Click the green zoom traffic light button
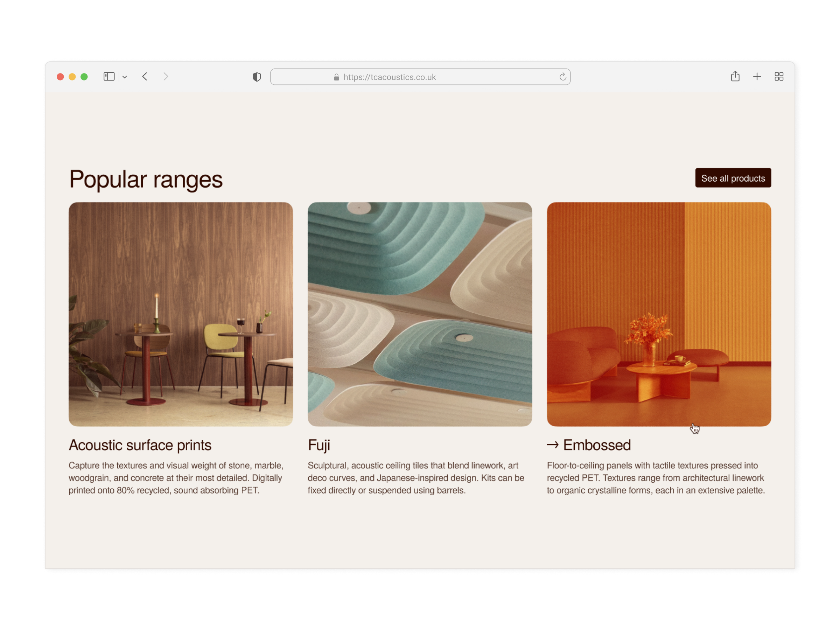Screen dimensions: 840x630 click(84, 77)
